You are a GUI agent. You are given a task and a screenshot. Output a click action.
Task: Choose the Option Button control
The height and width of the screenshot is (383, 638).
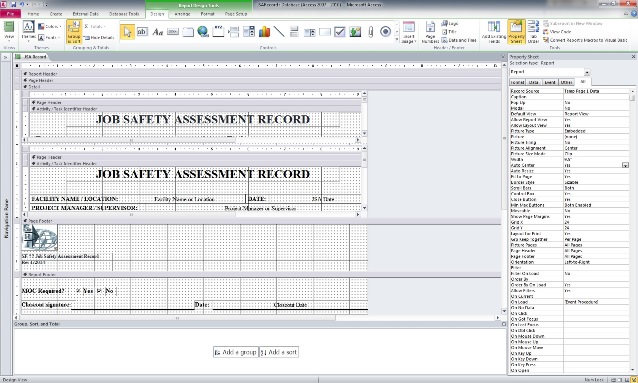pyautogui.click(x=386, y=31)
